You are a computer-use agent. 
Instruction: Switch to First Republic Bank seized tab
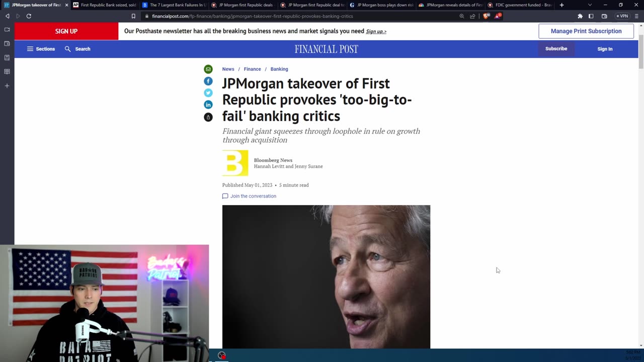[105, 5]
